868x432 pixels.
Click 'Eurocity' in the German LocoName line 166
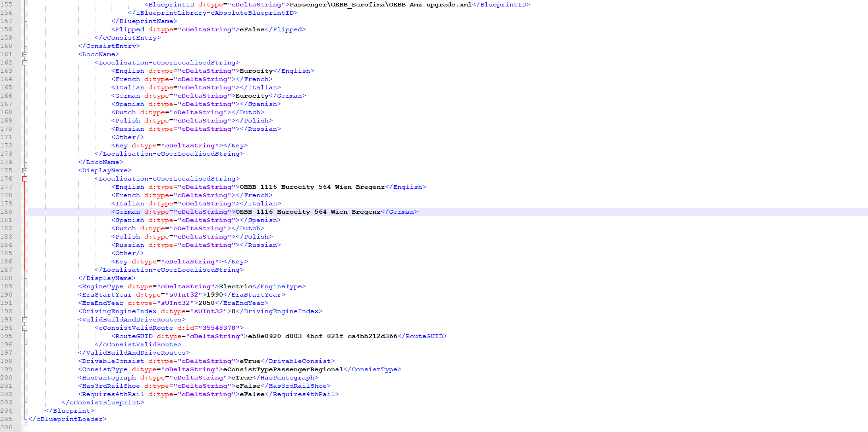(252, 96)
